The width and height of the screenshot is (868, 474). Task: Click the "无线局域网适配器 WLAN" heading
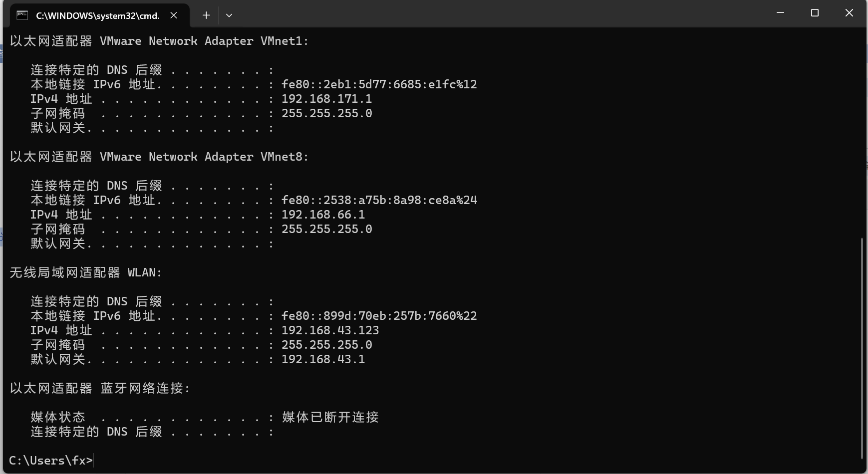[86, 272]
